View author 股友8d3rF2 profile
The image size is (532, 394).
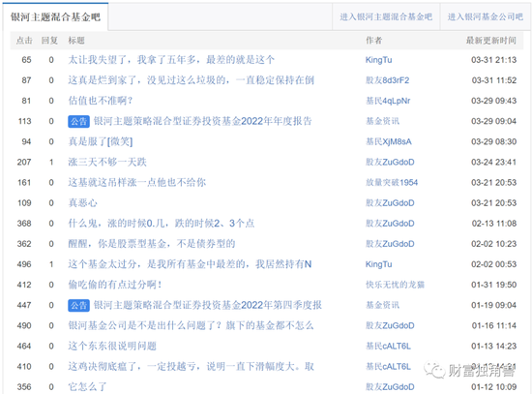(388, 80)
